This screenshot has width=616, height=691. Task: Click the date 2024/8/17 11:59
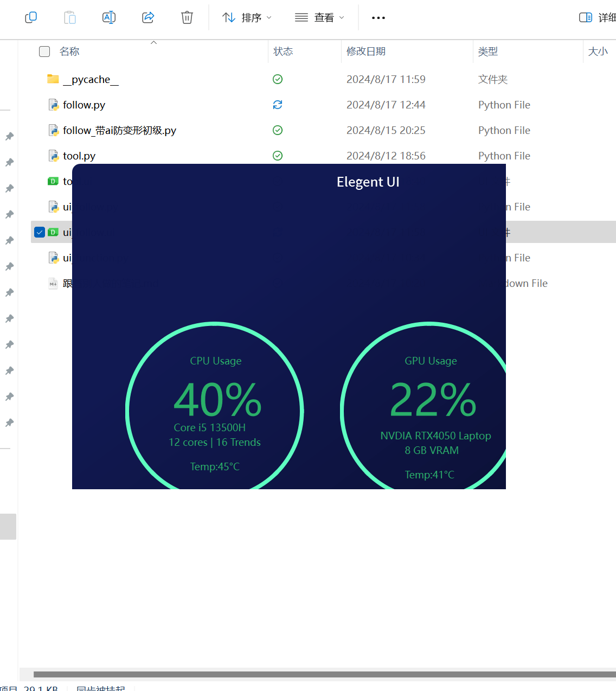point(386,80)
